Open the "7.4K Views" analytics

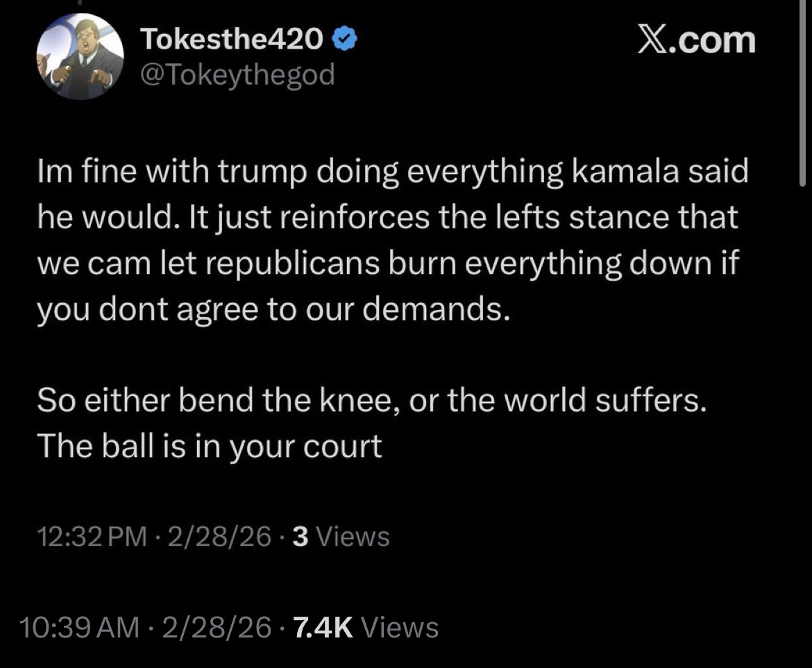pyautogui.click(x=366, y=628)
